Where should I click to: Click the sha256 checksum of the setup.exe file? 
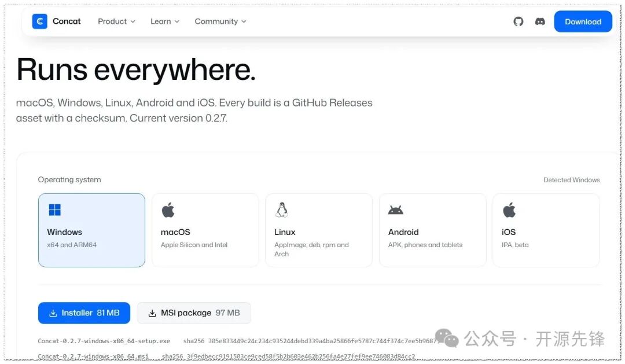(x=310, y=341)
